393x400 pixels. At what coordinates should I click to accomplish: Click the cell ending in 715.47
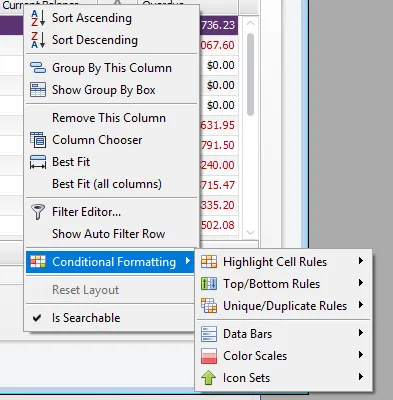219,185
